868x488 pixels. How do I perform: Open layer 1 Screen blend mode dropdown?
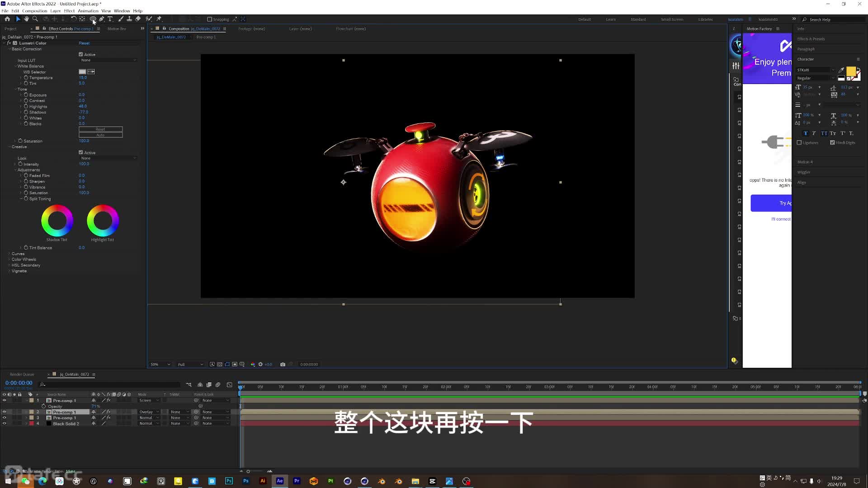click(149, 400)
